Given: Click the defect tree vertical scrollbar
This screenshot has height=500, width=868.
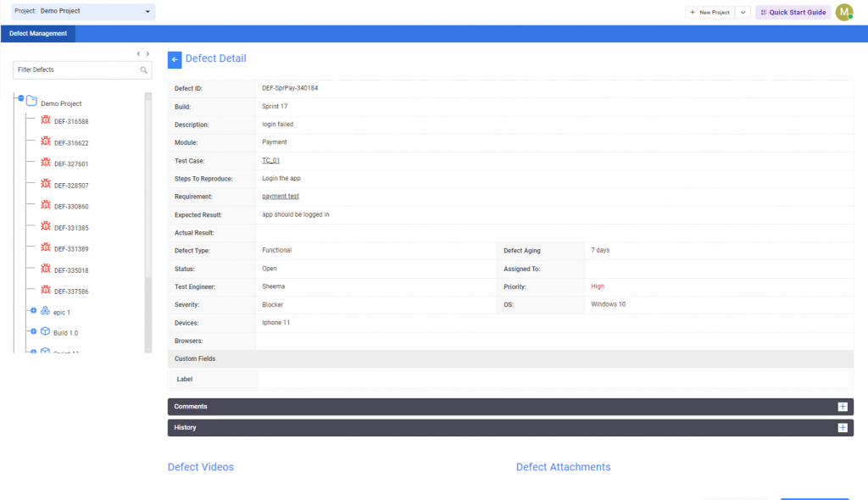Looking at the screenshot, I should pyautogui.click(x=148, y=223).
